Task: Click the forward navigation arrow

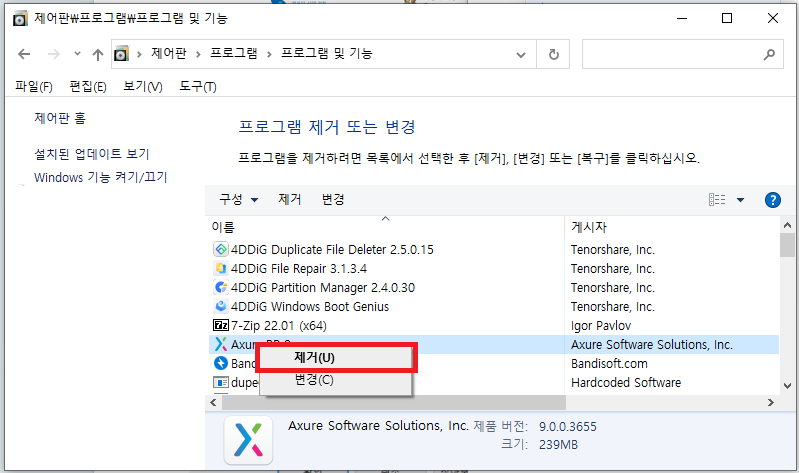Action: 54,54
